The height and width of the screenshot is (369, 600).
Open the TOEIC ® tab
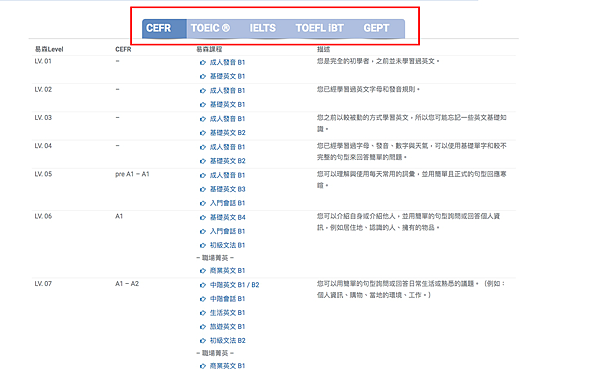point(210,29)
